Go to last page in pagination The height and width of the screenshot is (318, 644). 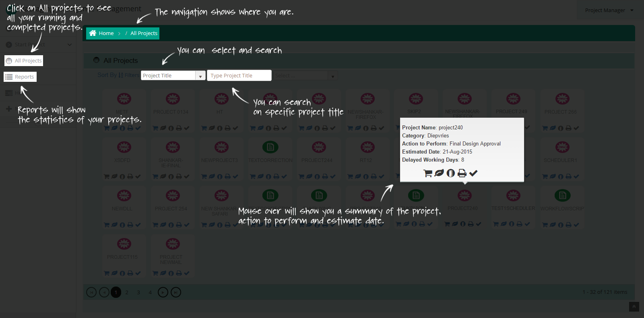coord(176,292)
